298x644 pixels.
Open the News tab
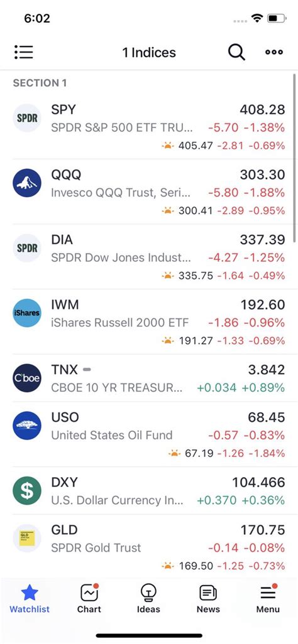(x=208, y=599)
